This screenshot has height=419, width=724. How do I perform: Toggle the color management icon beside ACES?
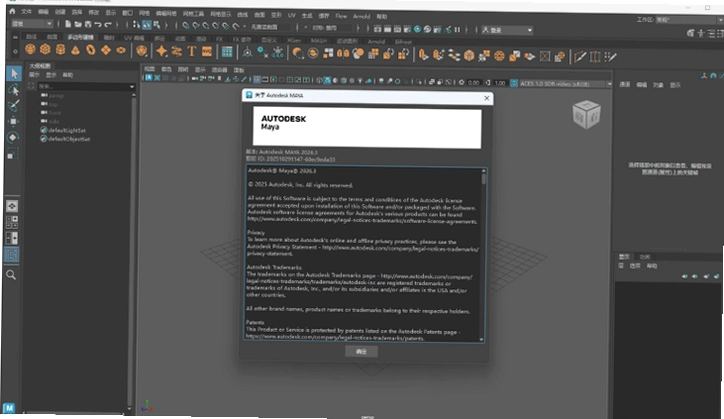coord(514,83)
